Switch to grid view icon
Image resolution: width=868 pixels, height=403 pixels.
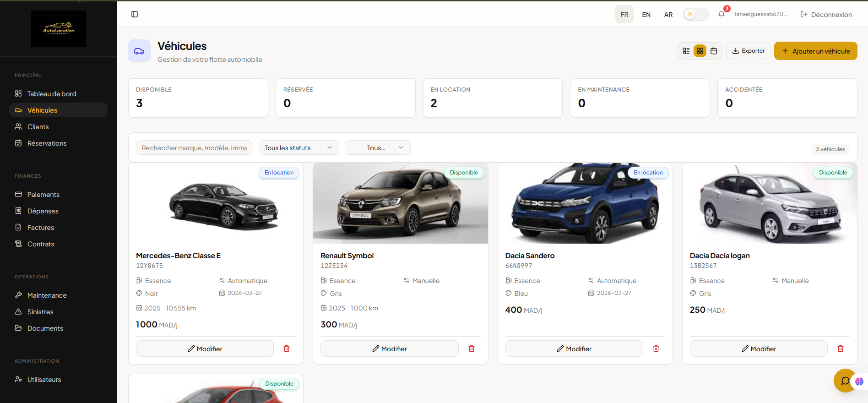(x=700, y=51)
